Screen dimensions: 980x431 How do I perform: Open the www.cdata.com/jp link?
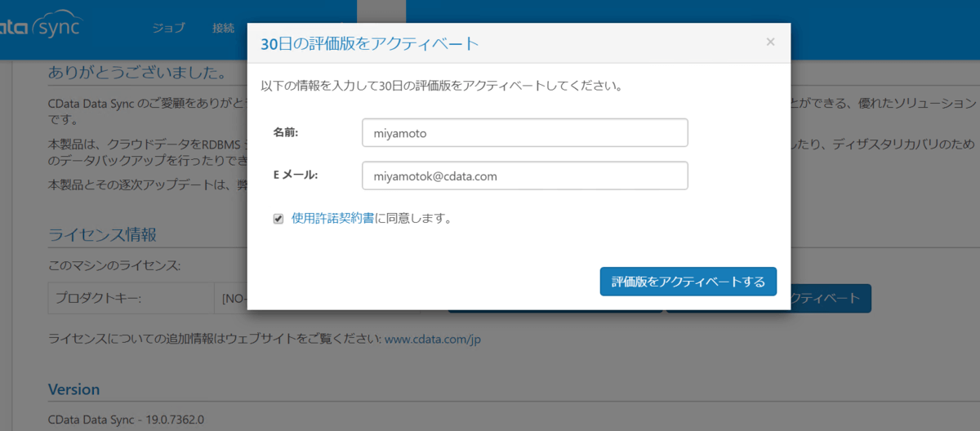tap(433, 339)
